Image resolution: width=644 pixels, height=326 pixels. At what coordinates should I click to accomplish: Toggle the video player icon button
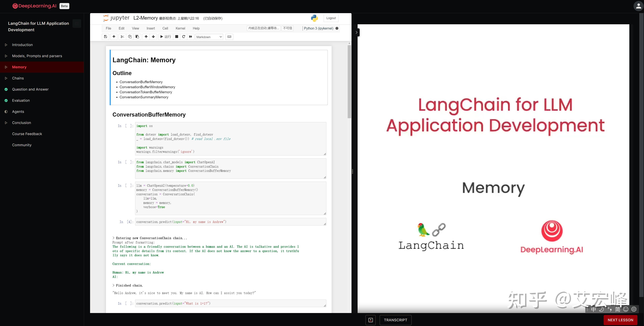[371, 320]
